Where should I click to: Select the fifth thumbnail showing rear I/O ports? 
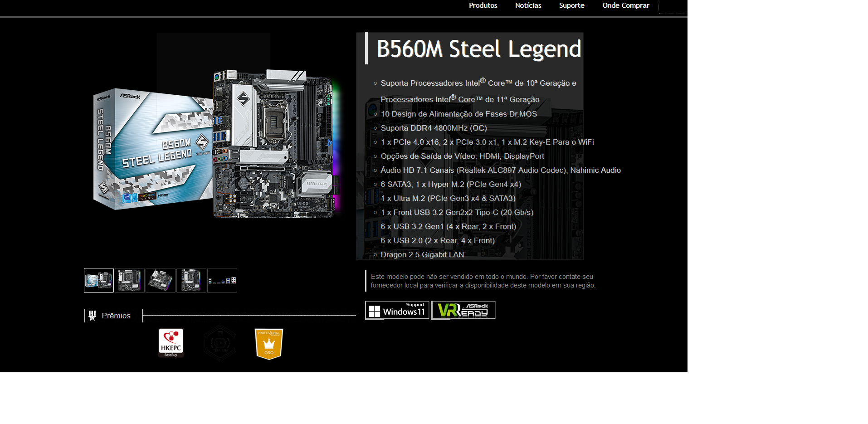(222, 280)
